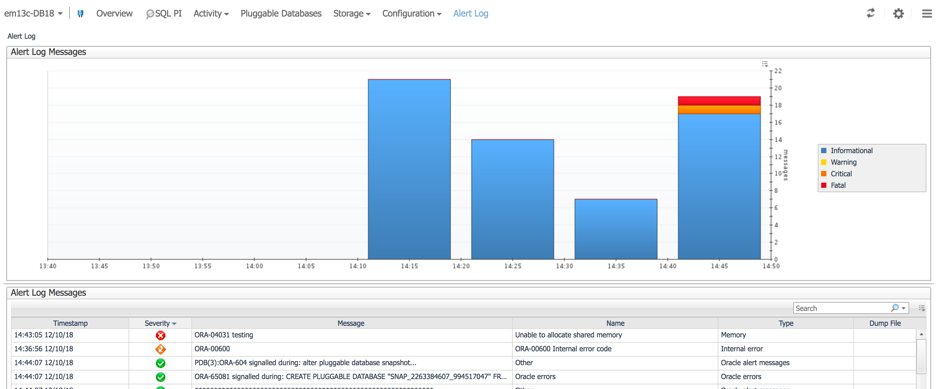Click timestamp '14:43:05 12/10/18'
Screen dimensions: 939x389
(44, 336)
